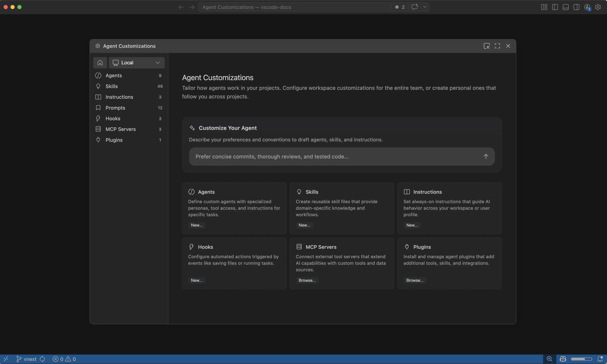
Task: Create a new Agent via New button
Action: click(196, 225)
